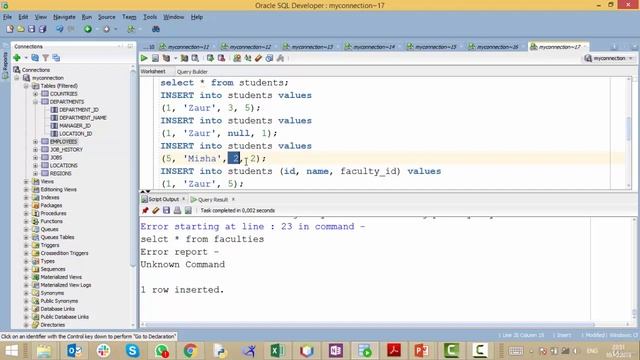Switch to the myconnection~14 tab
The height and width of the screenshot is (360, 640).
[374, 47]
